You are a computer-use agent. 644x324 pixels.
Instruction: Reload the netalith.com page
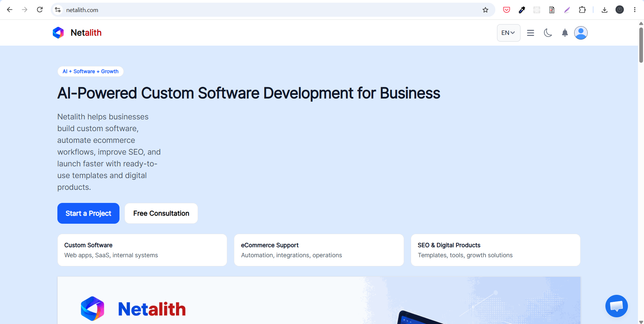[x=40, y=10]
